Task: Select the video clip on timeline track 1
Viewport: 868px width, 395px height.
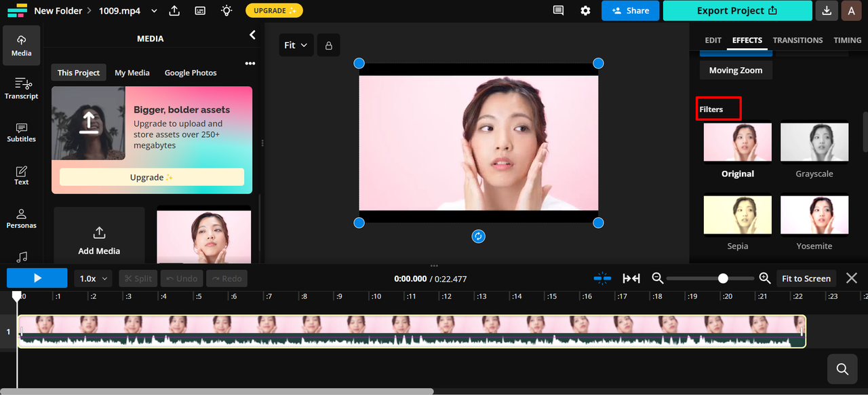Action: (411, 332)
